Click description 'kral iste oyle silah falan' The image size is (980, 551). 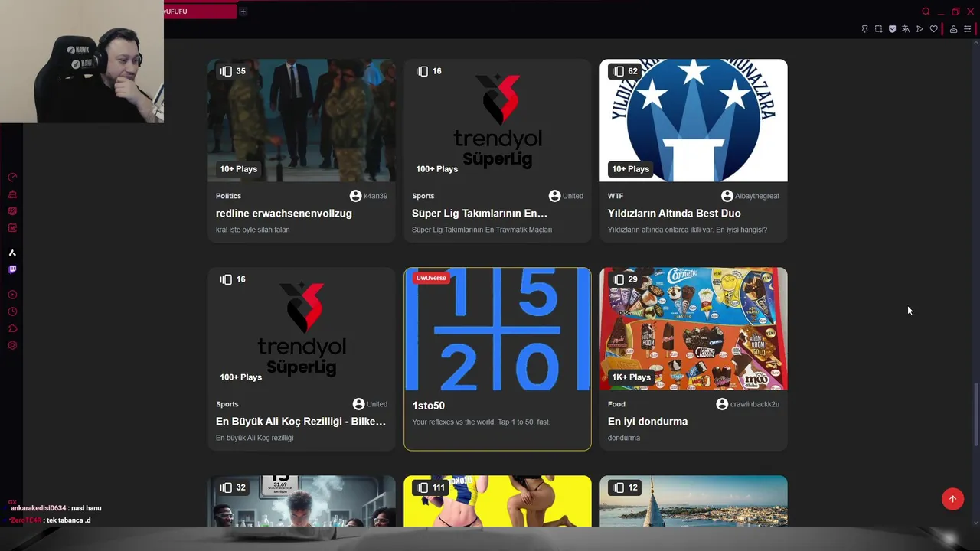[253, 230]
